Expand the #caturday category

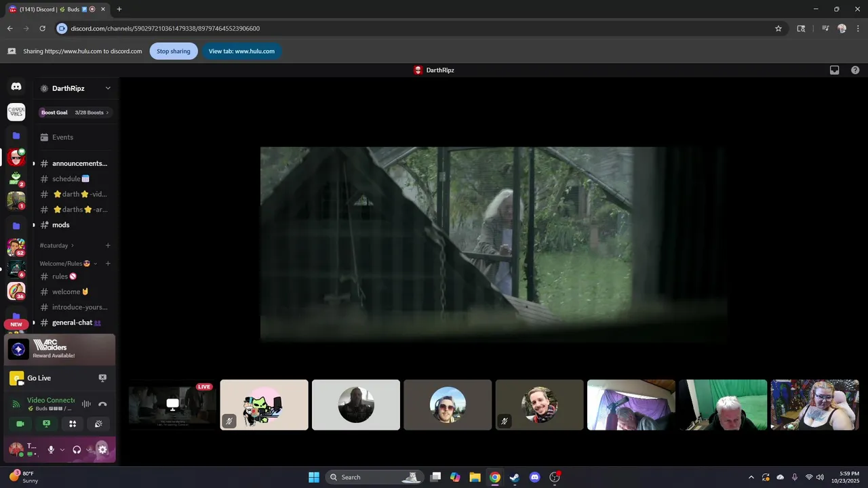pyautogui.click(x=57, y=245)
